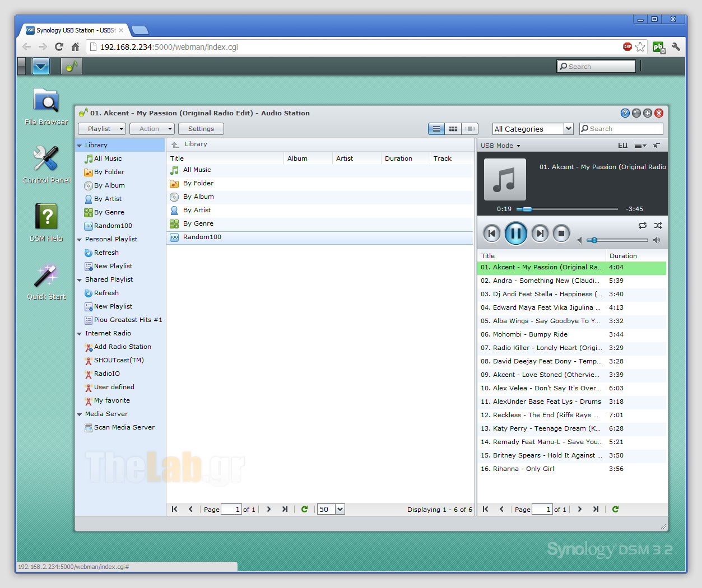The height and width of the screenshot is (588, 702).
Task: Open By Folder in the library list
Action: tap(198, 183)
